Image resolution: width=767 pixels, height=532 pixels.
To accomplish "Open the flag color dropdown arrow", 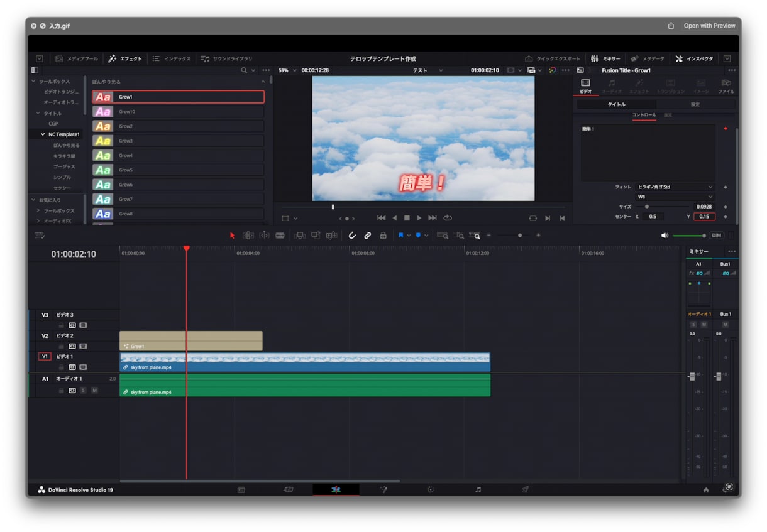I will coord(409,236).
